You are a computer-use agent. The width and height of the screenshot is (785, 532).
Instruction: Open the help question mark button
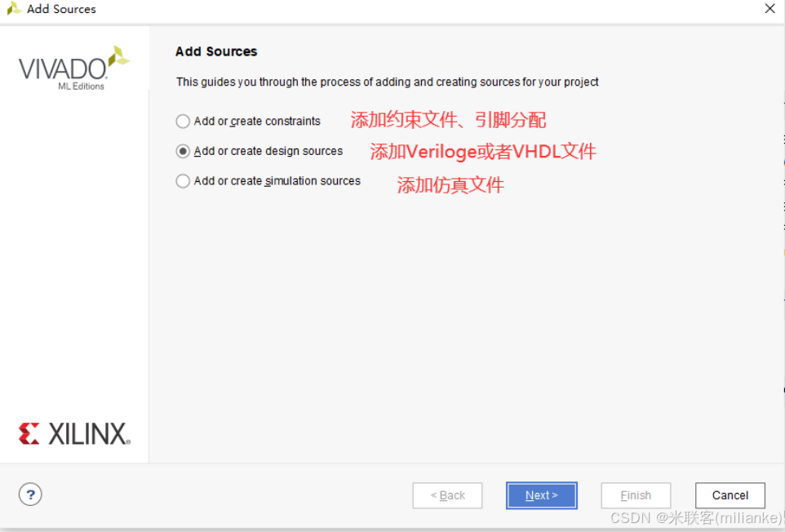pos(30,494)
